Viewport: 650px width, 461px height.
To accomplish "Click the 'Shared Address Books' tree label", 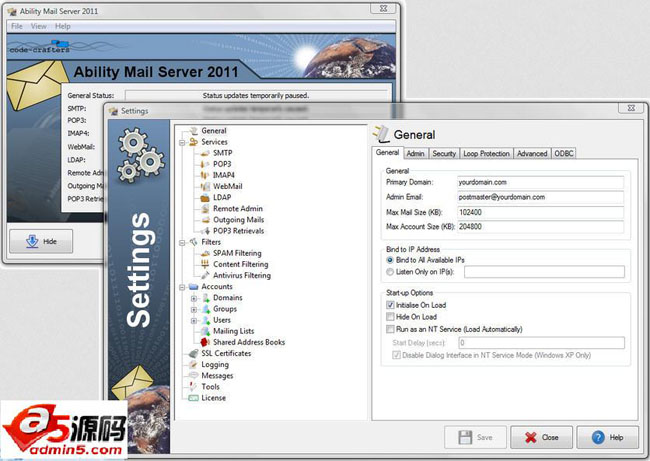I will coord(249,342).
